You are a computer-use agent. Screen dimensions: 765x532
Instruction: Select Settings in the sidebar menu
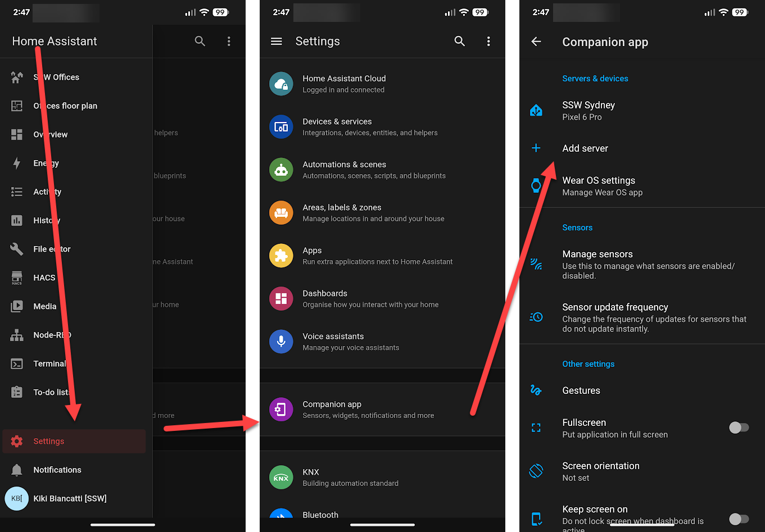(x=49, y=442)
